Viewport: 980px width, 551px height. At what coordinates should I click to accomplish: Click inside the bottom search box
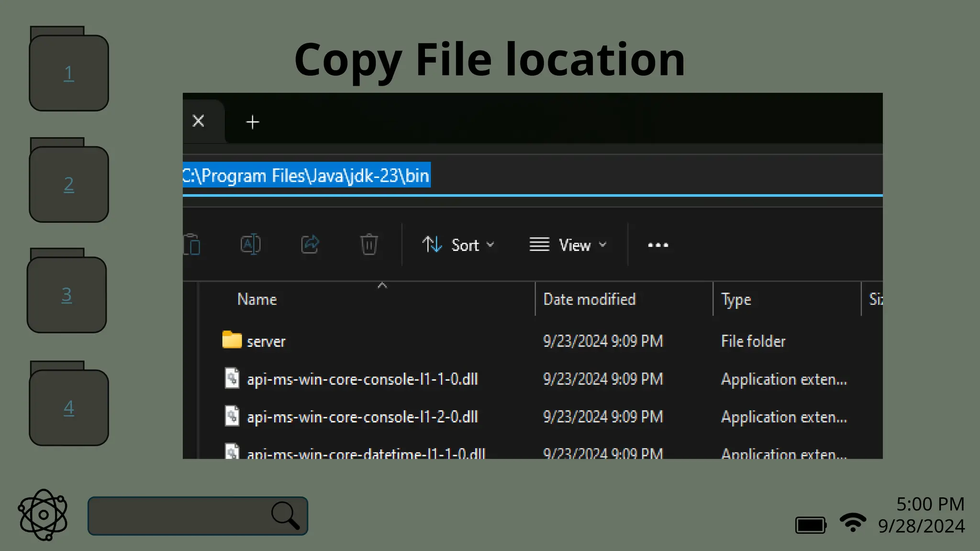pos(198,516)
